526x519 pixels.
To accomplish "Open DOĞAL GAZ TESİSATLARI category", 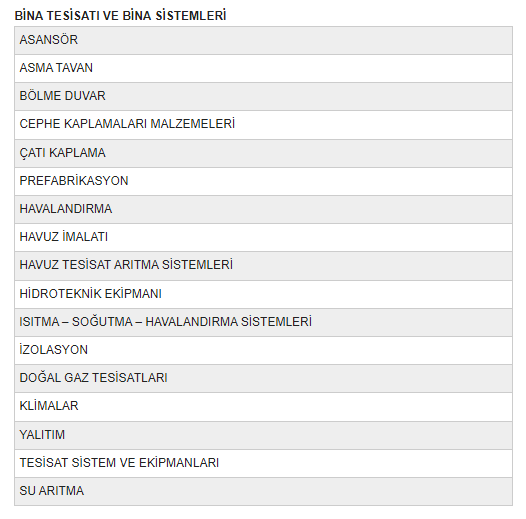I will point(263,378).
